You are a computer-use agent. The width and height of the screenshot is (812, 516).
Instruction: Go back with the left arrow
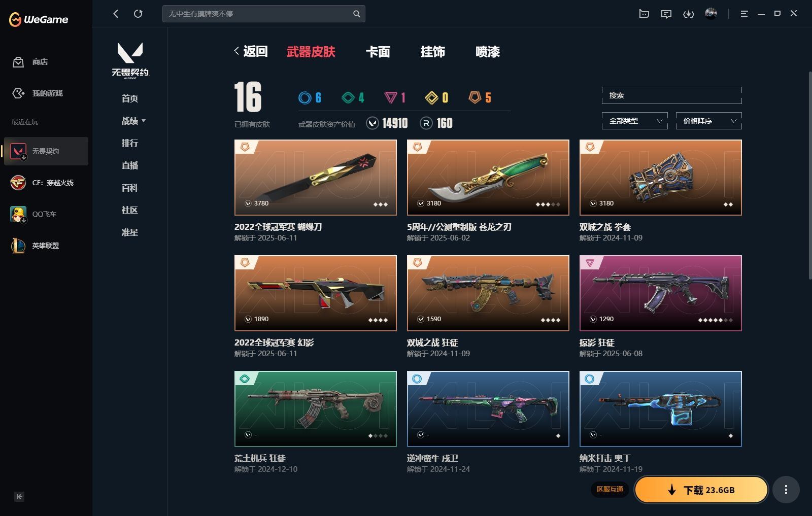coord(116,14)
